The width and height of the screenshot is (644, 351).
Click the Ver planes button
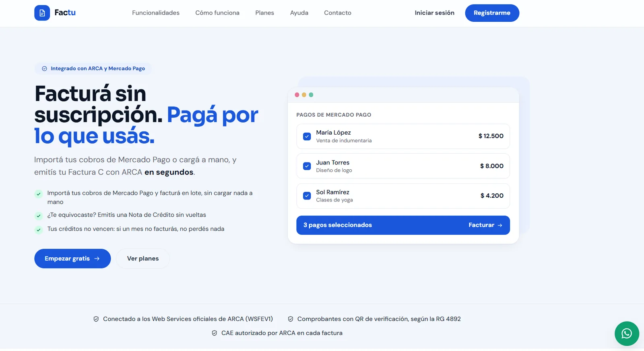[x=143, y=259]
